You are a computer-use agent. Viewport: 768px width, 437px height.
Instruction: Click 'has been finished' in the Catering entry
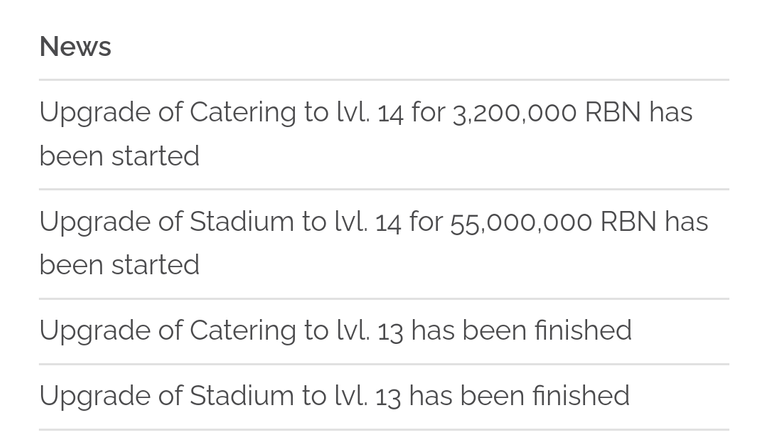coord(522,331)
